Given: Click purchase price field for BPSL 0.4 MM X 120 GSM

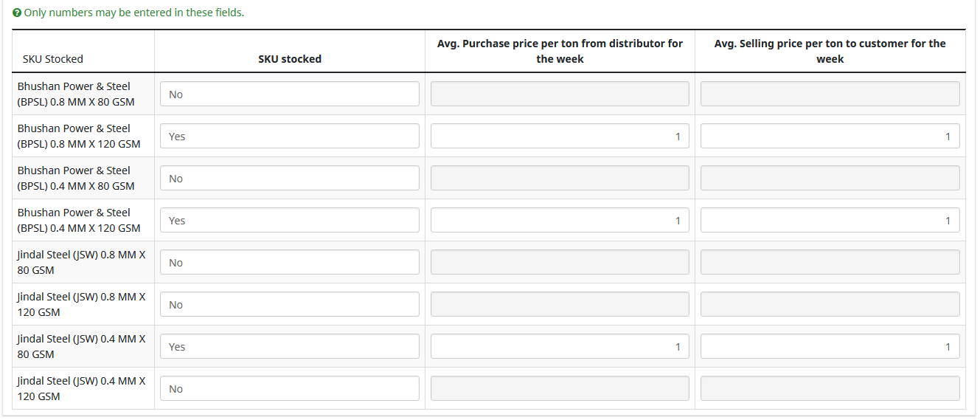Looking at the screenshot, I should 559,220.
